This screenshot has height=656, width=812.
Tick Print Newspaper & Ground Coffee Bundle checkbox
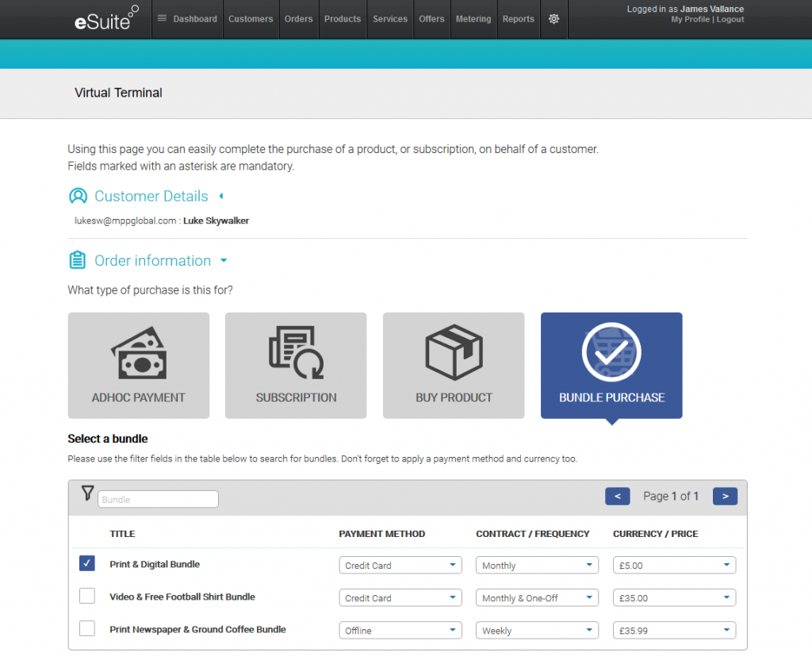(87, 628)
